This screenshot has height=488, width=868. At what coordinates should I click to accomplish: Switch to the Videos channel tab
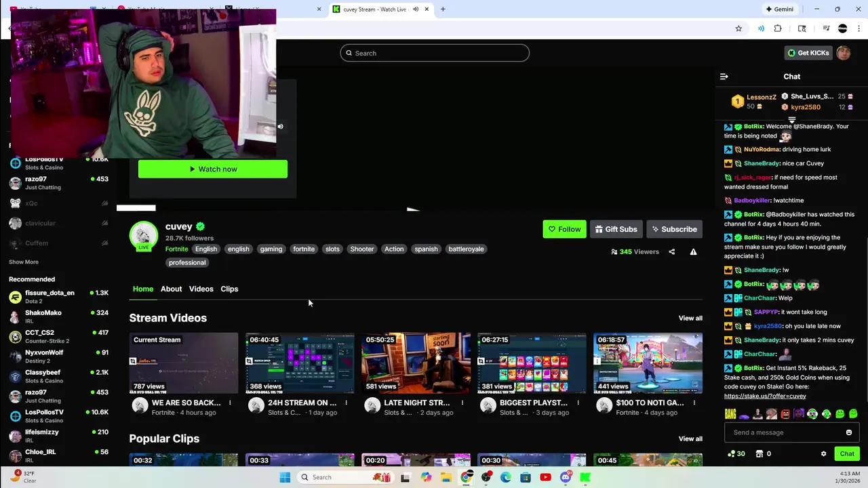tap(201, 289)
